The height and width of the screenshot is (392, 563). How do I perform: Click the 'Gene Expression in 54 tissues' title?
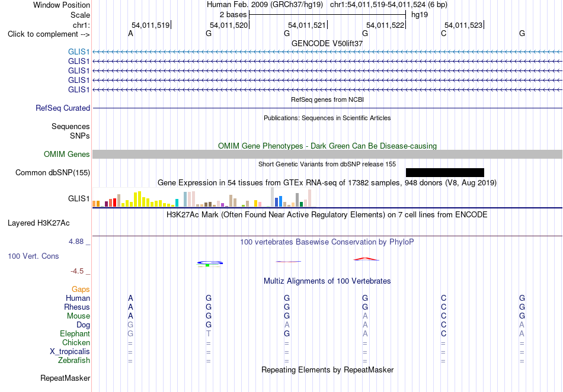(x=327, y=183)
